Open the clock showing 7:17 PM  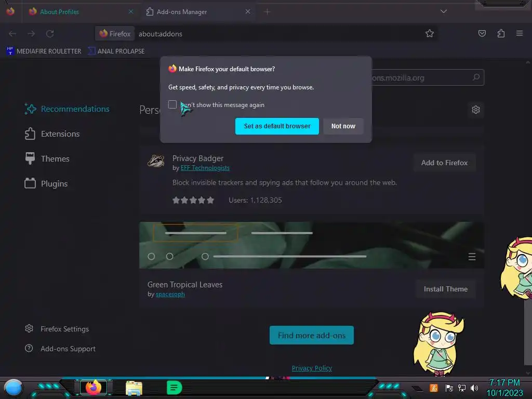point(504,388)
